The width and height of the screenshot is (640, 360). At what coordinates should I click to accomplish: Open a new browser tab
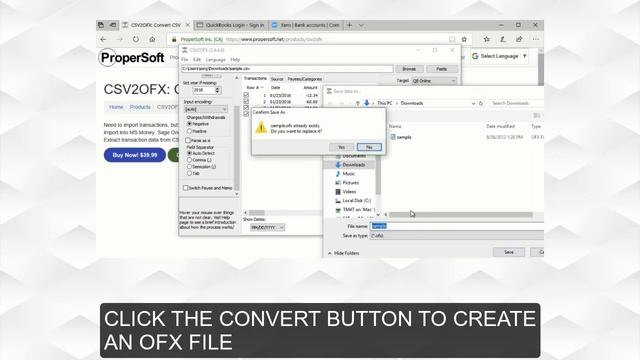(349, 25)
